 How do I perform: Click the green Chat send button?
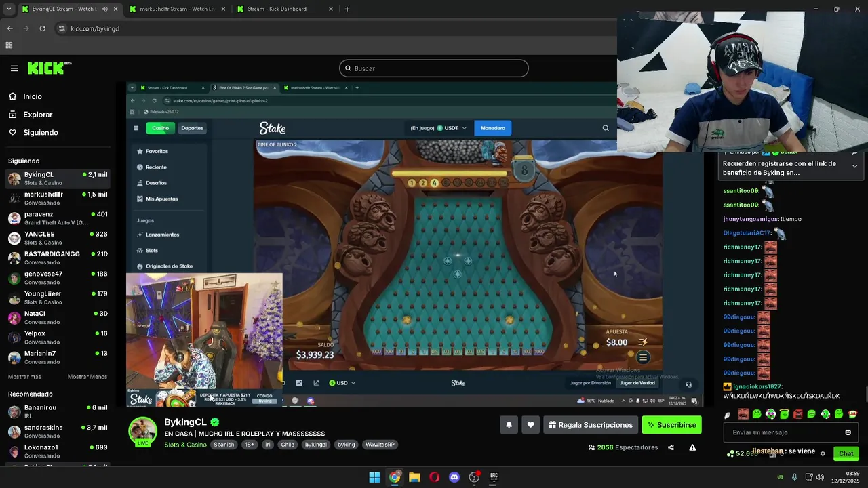pos(846,453)
